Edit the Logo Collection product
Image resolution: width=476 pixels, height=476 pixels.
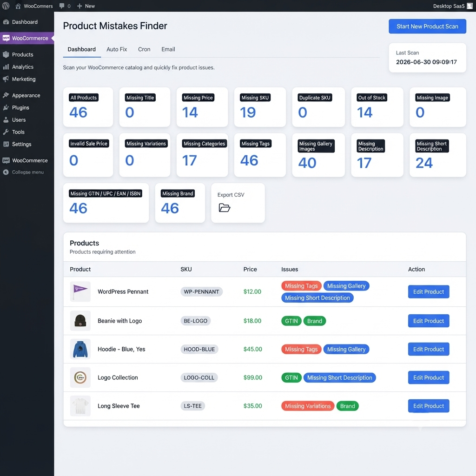428,377
